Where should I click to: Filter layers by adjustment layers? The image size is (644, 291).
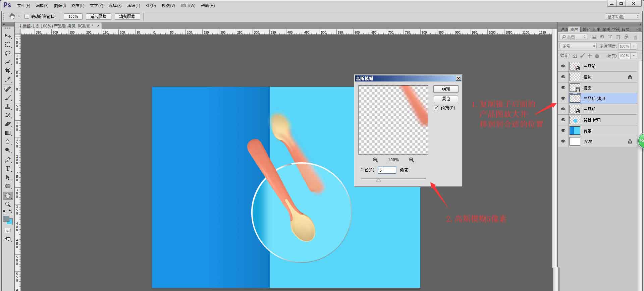[x=602, y=37]
